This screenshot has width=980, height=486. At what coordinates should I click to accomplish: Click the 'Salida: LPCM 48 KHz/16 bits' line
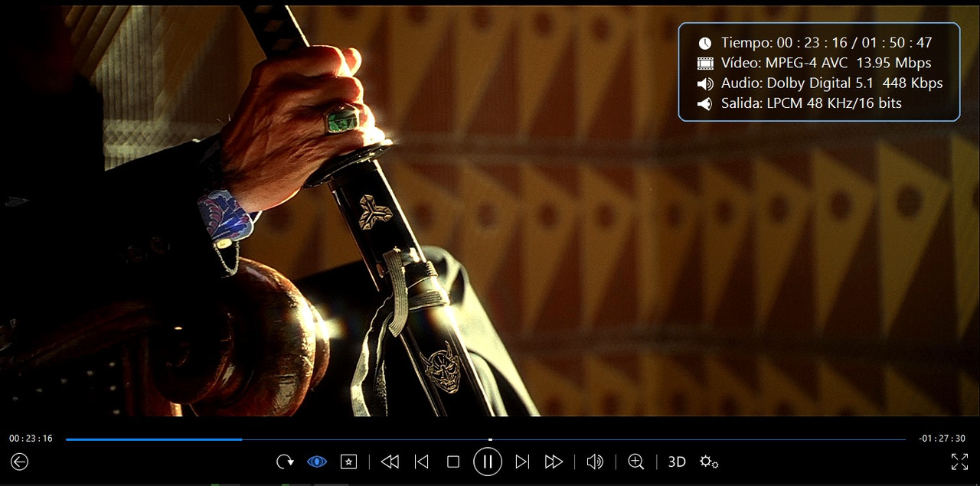(812, 103)
